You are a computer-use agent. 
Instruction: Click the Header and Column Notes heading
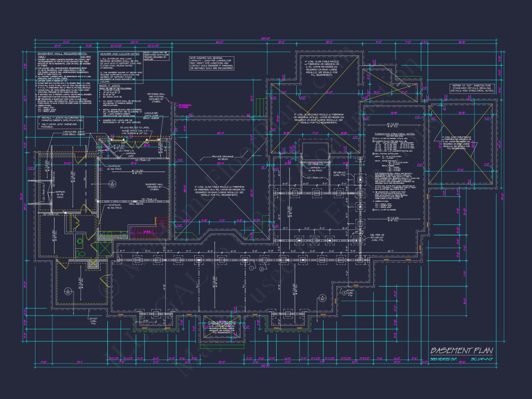click(x=120, y=53)
